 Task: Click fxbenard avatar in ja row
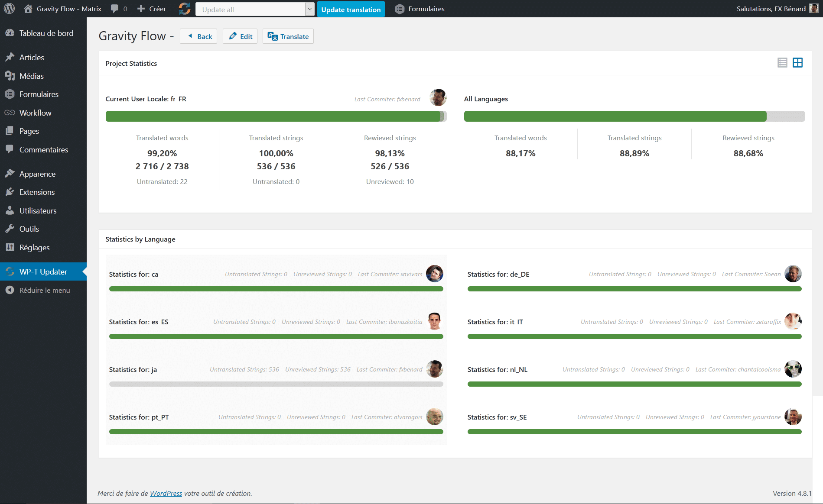tap(435, 369)
